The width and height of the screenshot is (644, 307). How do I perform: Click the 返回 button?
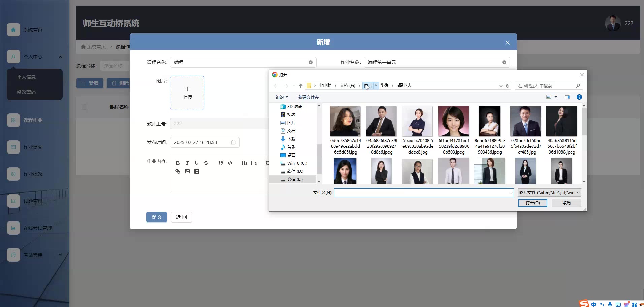tap(182, 217)
